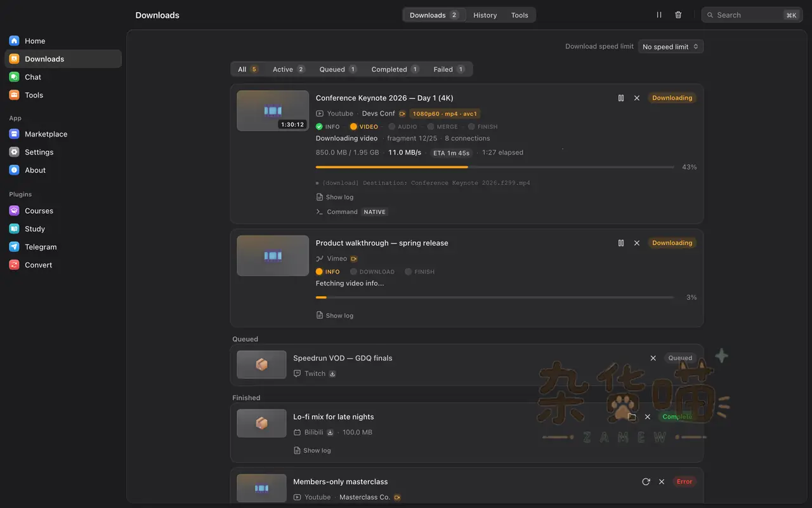Click the ETA 1m 45s badge
This screenshot has height=508, width=812.
tap(451, 153)
